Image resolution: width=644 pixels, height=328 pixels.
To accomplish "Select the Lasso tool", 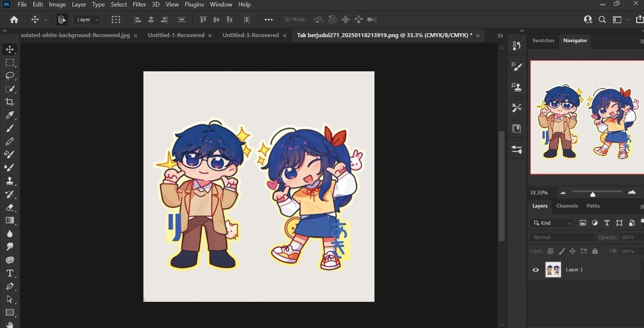I will (x=10, y=76).
